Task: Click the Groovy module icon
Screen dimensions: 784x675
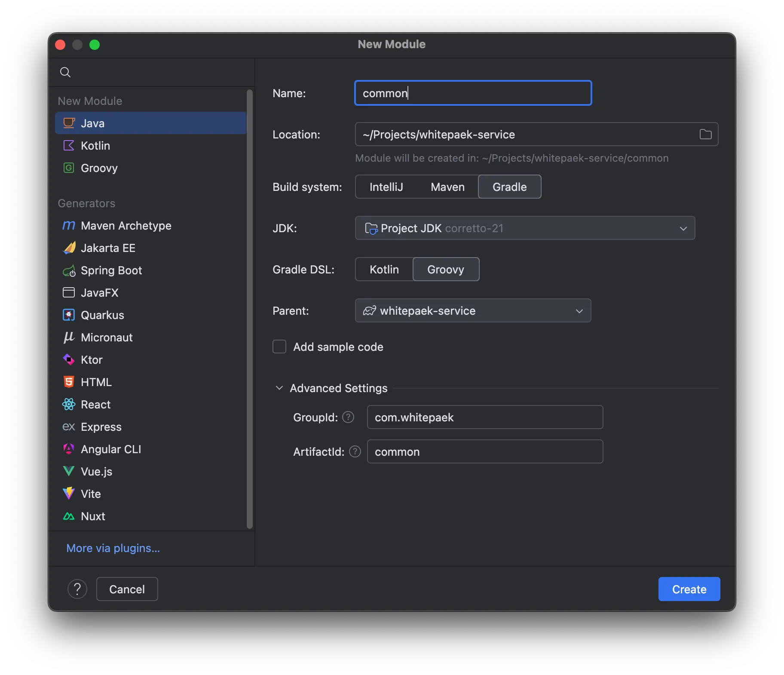Action: 69,168
